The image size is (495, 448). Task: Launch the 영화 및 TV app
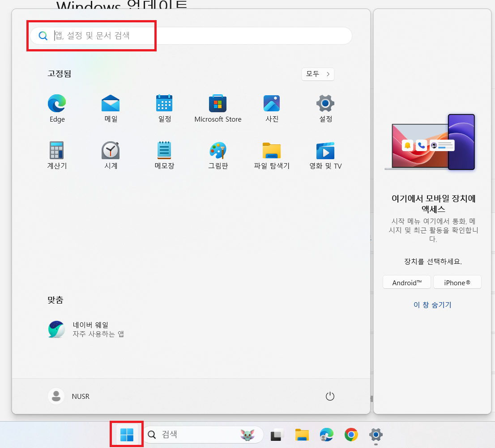[325, 155]
